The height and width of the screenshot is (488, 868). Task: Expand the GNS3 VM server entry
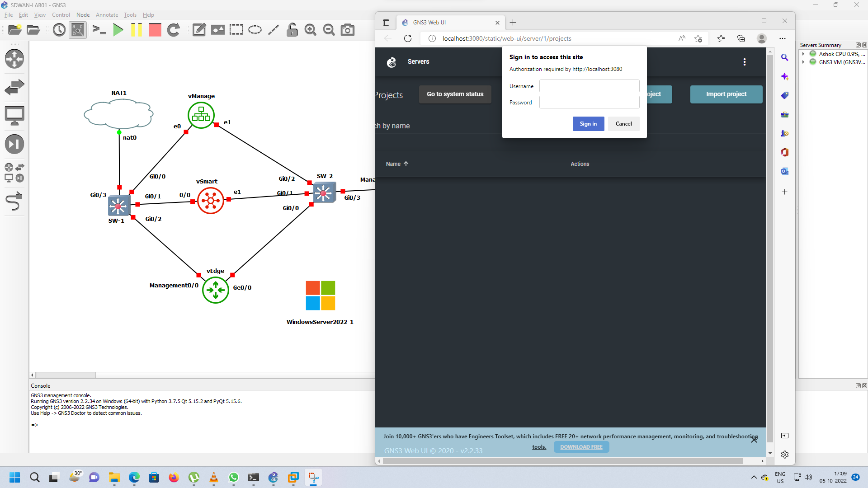pyautogui.click(x=804, y=62)
